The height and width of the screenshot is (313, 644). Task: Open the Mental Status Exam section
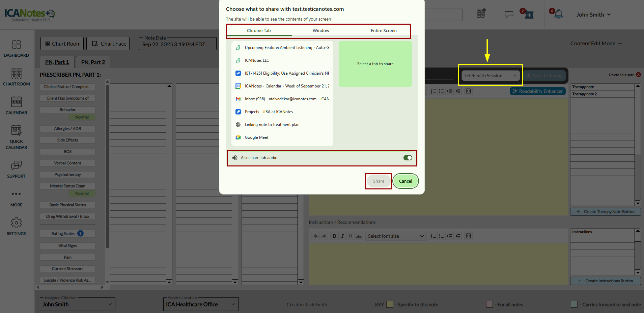click(x=67, y=186)
